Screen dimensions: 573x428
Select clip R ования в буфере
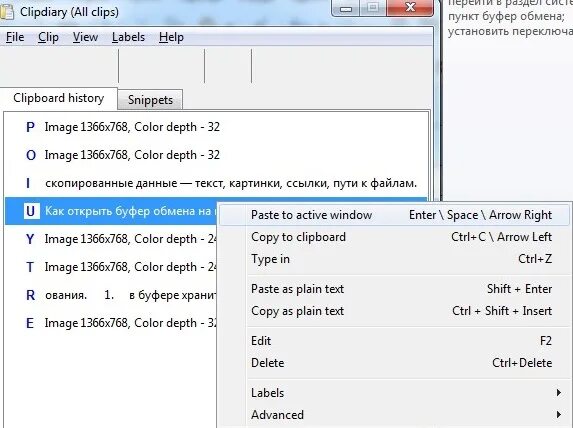[111, 295]
